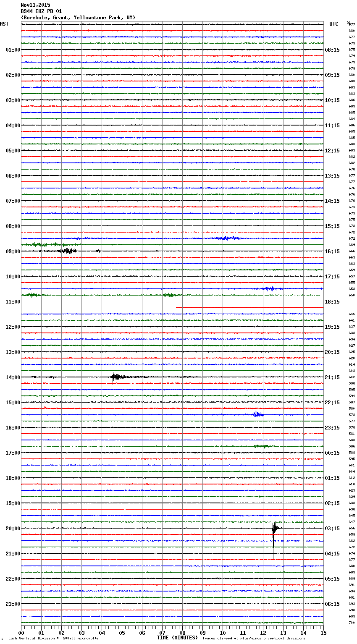Click the 23:15 UTC time label

(332, 428)
